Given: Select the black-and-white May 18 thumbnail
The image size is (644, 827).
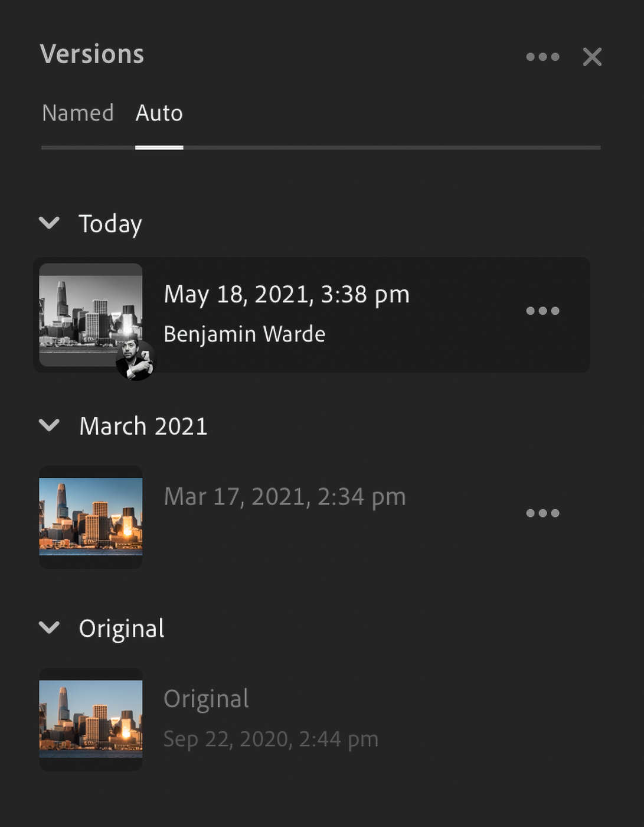Looking at the screenshot, I should pyautogui.click(x=89, y=310).
